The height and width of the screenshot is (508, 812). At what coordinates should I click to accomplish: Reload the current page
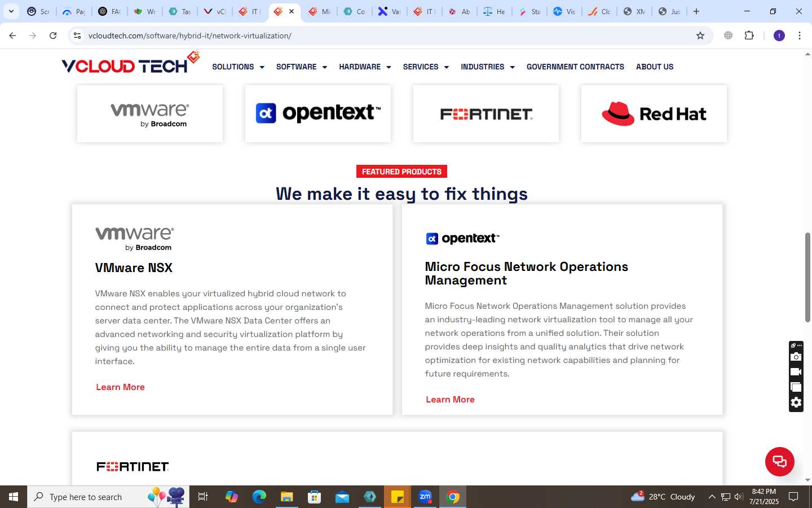53,36
